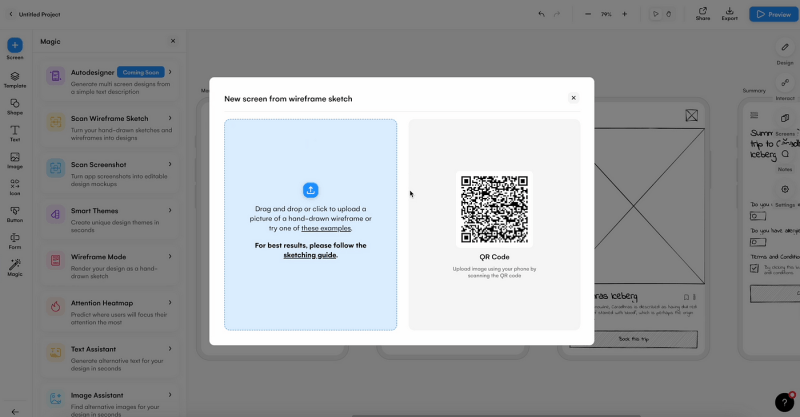Expand the Text Assistant chevron
The width and height of the screenshot is (800, 417).
(x=170, y=349)
